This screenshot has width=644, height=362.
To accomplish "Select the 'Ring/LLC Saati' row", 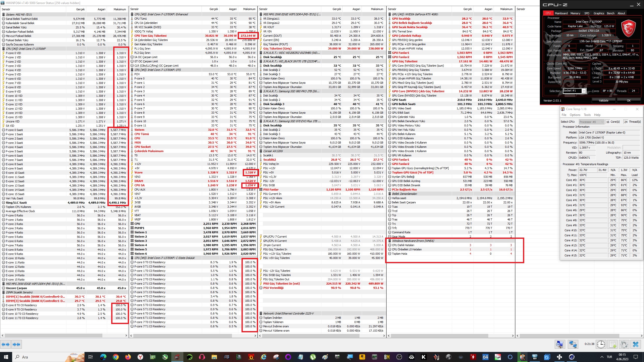I will click(x=64, y=203).
